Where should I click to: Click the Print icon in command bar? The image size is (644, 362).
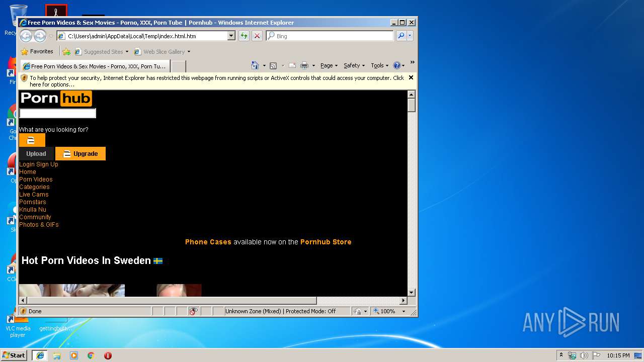pyautogui.click(x=304, y=65)
